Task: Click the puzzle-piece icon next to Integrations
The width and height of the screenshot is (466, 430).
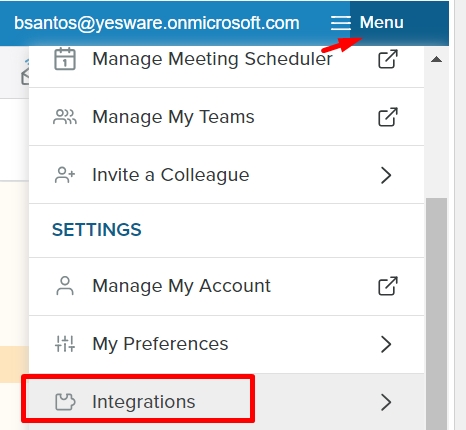Action: coord(65,402)
